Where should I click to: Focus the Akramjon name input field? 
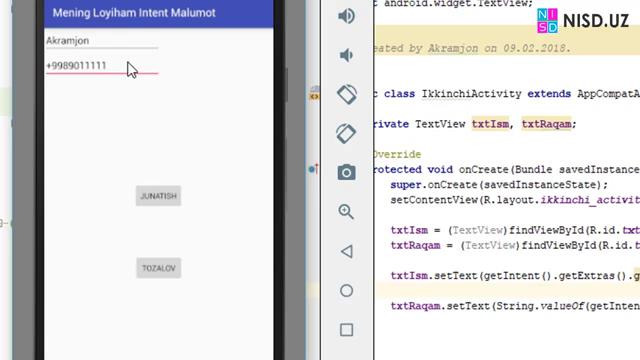pos(102,41)
